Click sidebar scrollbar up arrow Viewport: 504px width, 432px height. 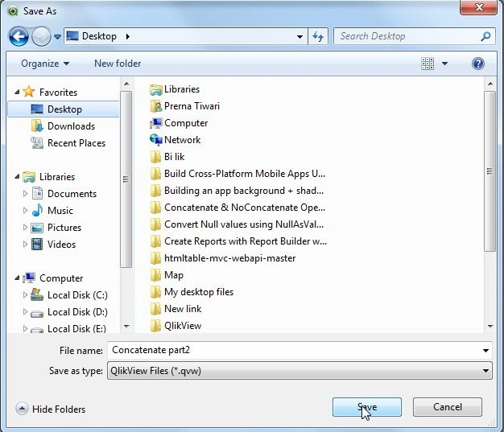pos(126,84)
